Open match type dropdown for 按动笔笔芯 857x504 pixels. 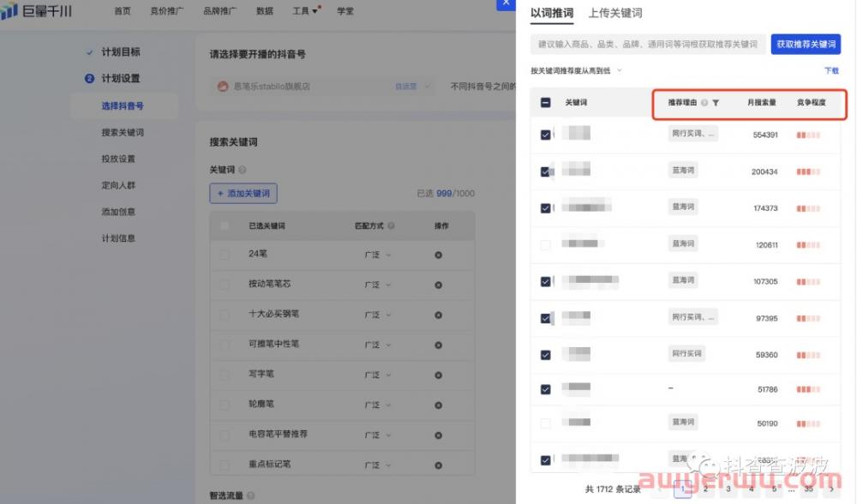click(378, 285)
